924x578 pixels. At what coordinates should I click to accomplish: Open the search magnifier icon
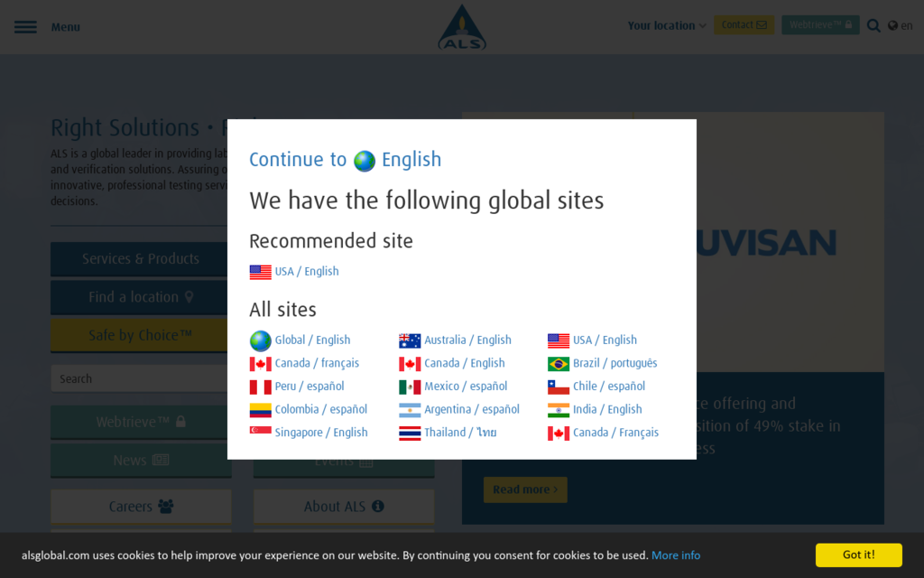873,25
